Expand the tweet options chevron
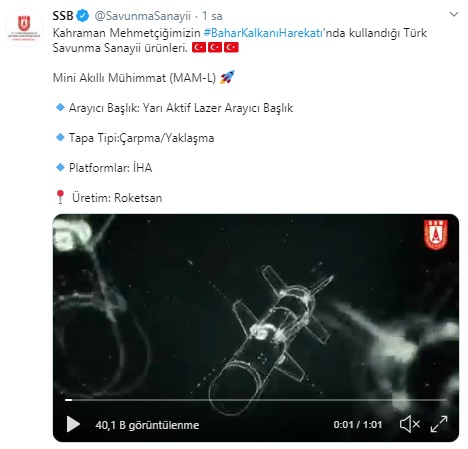The width and height of the screenshot is (468, 449). [x=454, y=14]
